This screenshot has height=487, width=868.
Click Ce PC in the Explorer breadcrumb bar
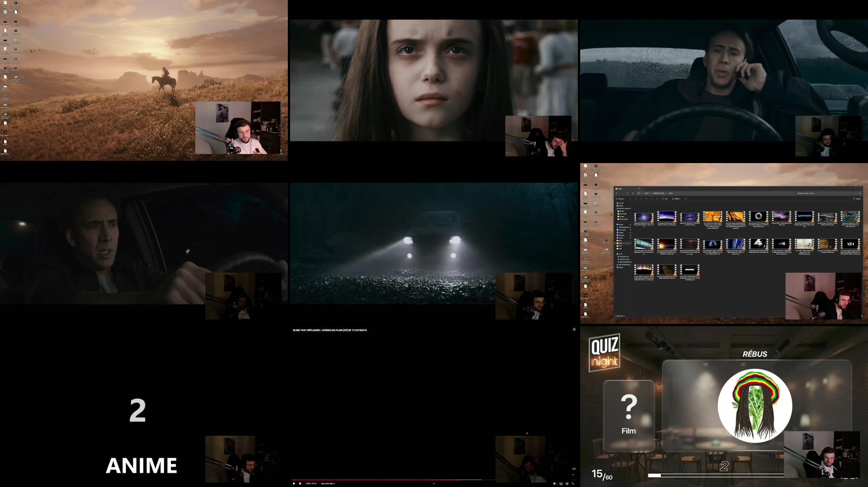(646, 193)
